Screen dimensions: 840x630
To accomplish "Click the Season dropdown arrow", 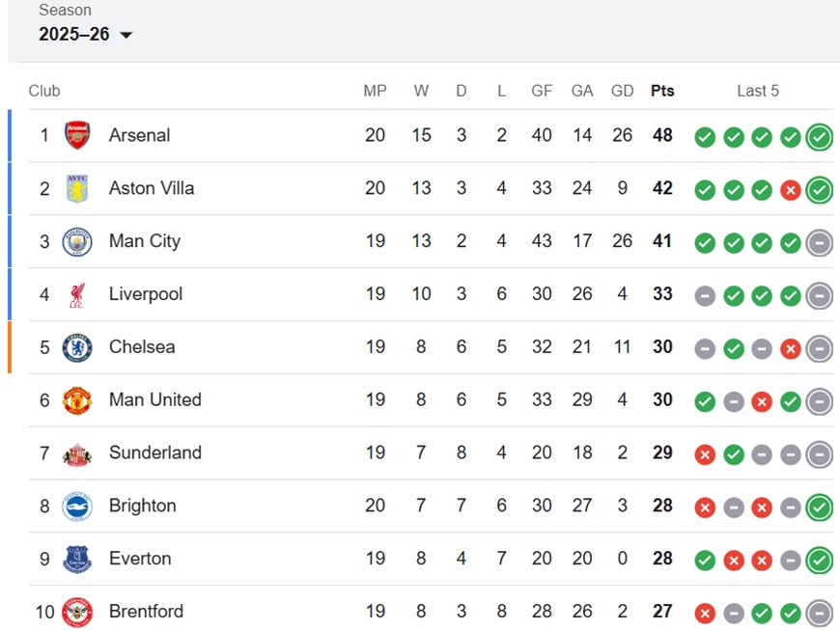I will (x=126, y=35).
